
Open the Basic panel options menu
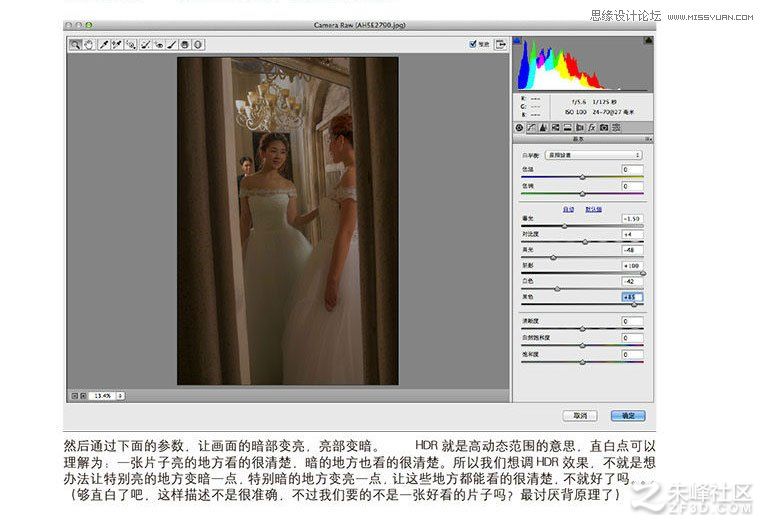click(649, 139)
